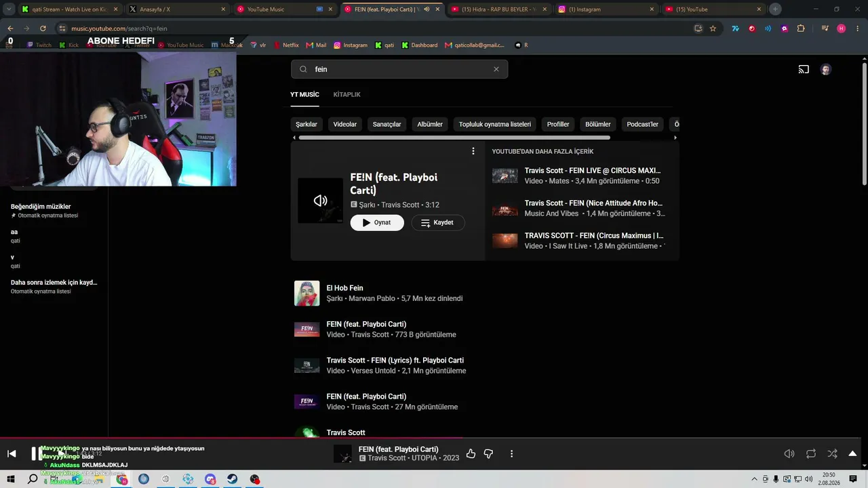The height and width of the screenshot is (488, 868).
Task: Switch to the YT MUSIC tab
Action: [x=304, y=94]
